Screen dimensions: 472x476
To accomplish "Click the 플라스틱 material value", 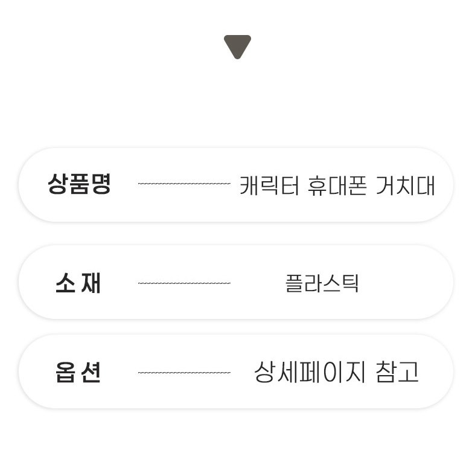I will (322, 283).
